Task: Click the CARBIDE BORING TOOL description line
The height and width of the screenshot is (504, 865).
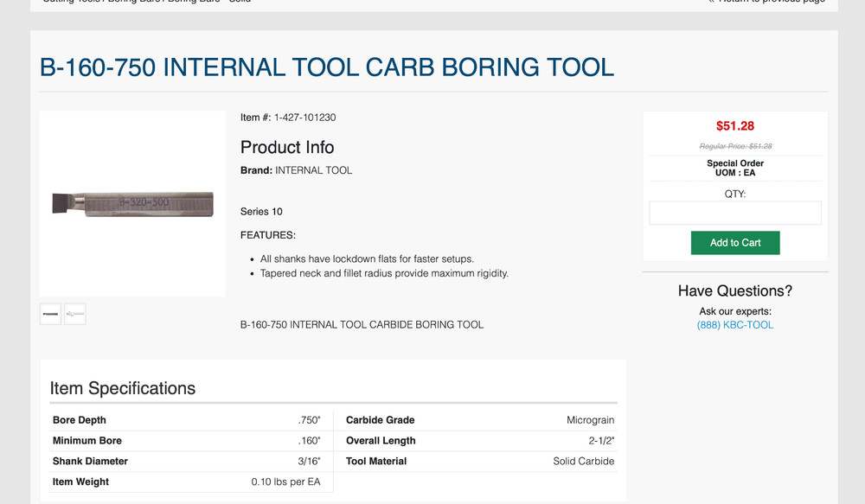Action: (x=362, y=325)
